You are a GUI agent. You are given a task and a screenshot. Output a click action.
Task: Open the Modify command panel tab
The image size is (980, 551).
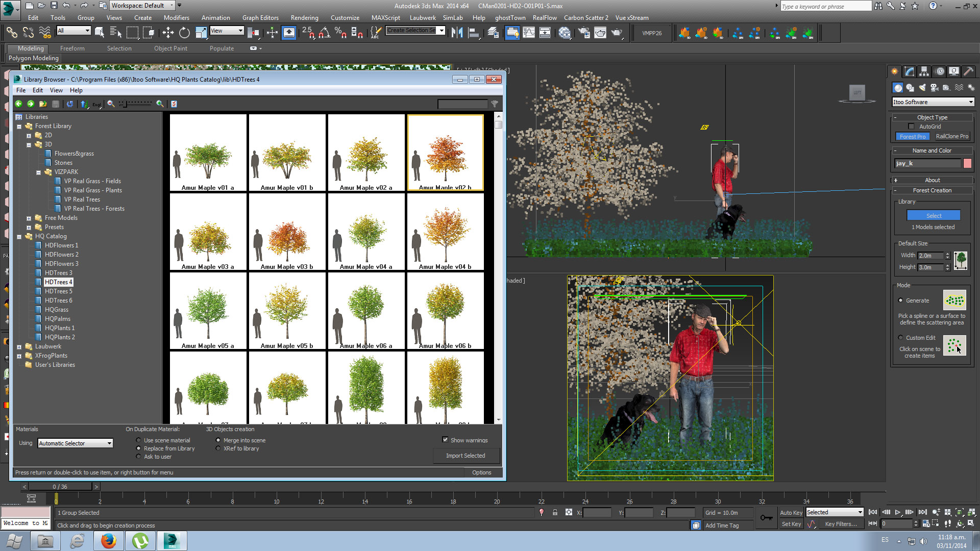(909, 71)
